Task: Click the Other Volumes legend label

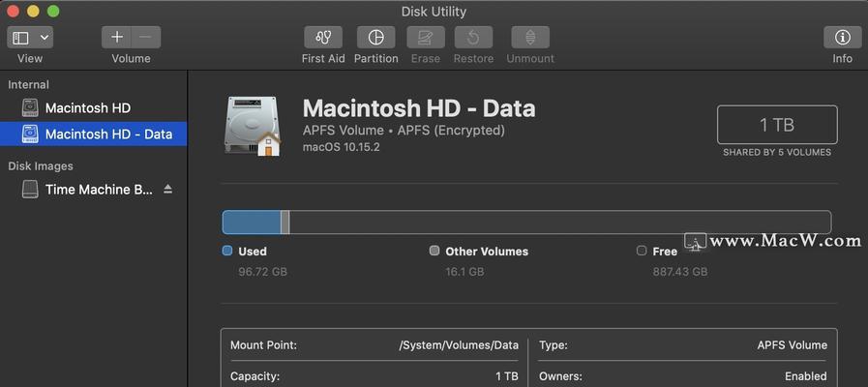Action: [487, 252]
